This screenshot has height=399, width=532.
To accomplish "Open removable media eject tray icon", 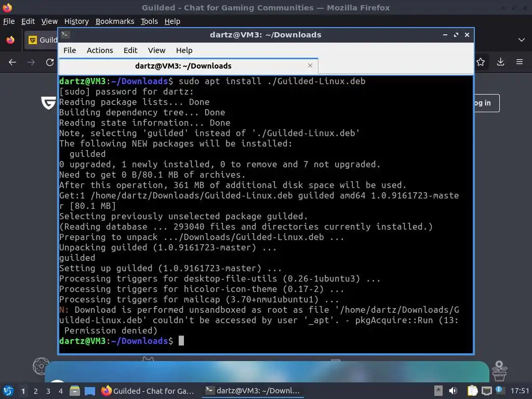I will (438, 391).
